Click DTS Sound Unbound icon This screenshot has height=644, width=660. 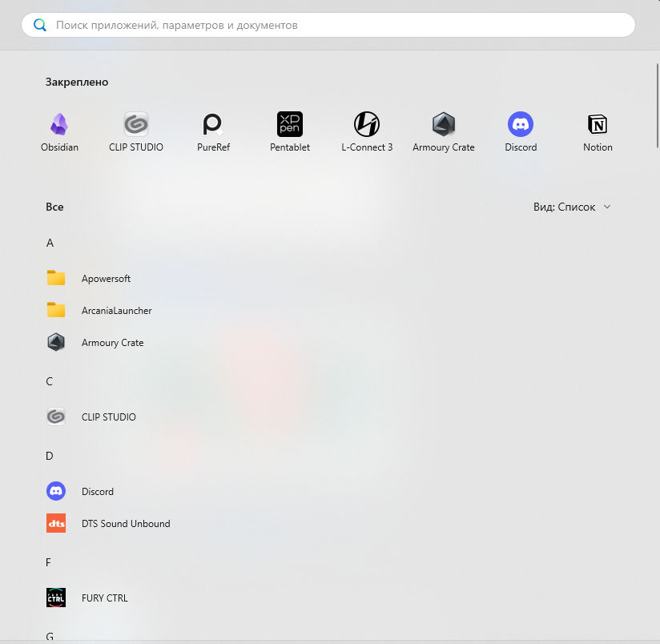(x=56, y=523)
